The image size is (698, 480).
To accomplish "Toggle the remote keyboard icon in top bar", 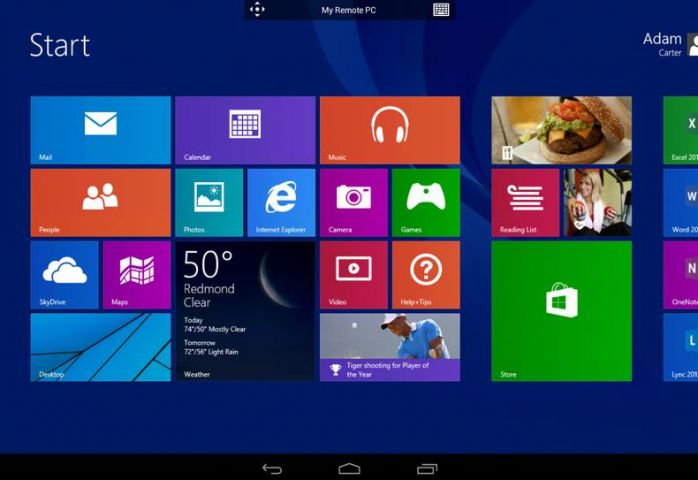I will (441, 10).
